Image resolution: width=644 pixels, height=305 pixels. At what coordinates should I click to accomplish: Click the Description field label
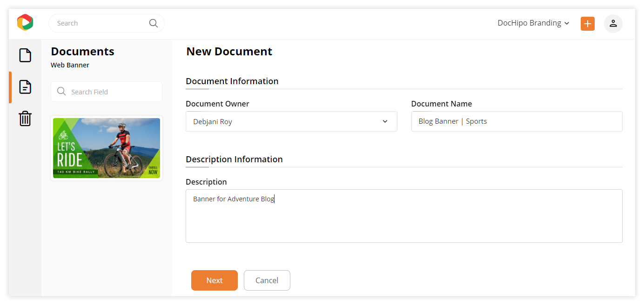tap(206, 182)
